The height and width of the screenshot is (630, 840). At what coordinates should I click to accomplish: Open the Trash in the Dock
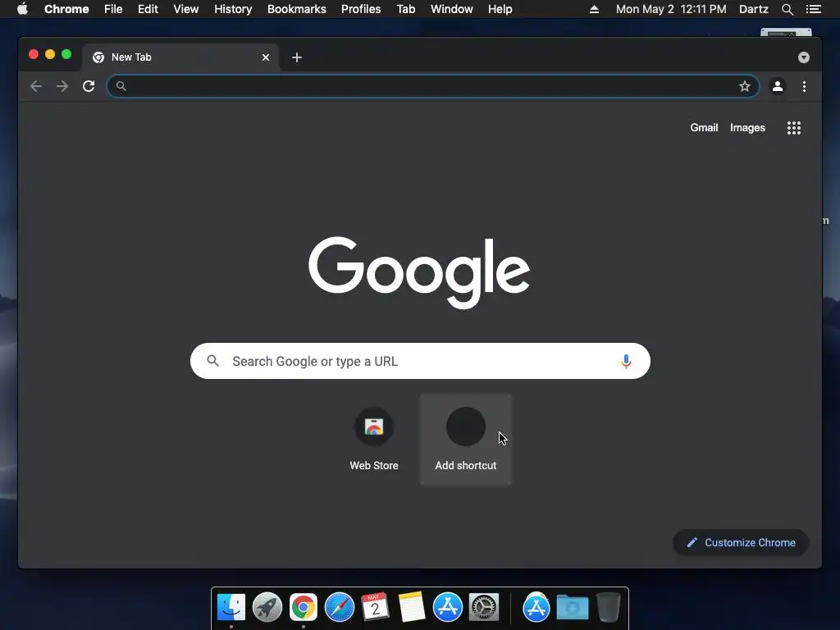(609, 607)
